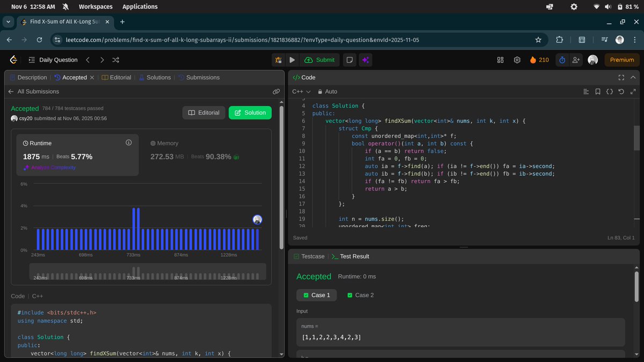
Task: Collapse the Code panel chevron
Action: pos(634,77)
